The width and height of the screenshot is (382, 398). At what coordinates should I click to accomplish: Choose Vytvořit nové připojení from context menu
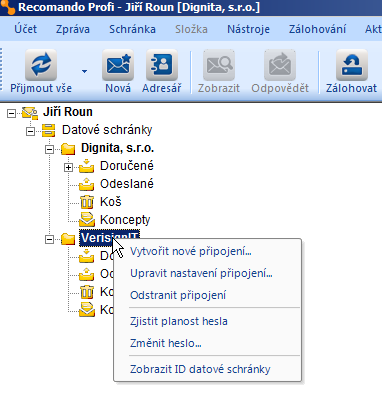pos(191,251)
